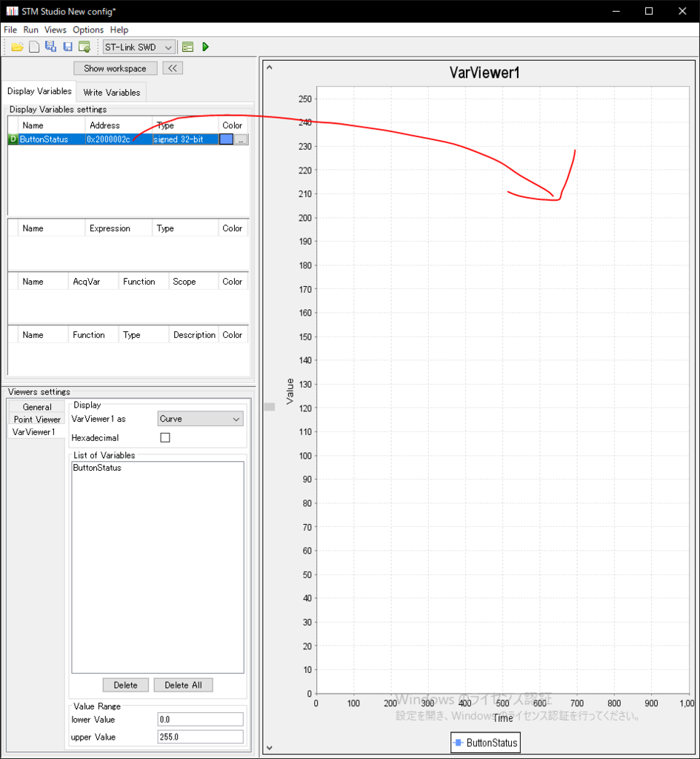Click the Delete All button

tap(183, 685)
